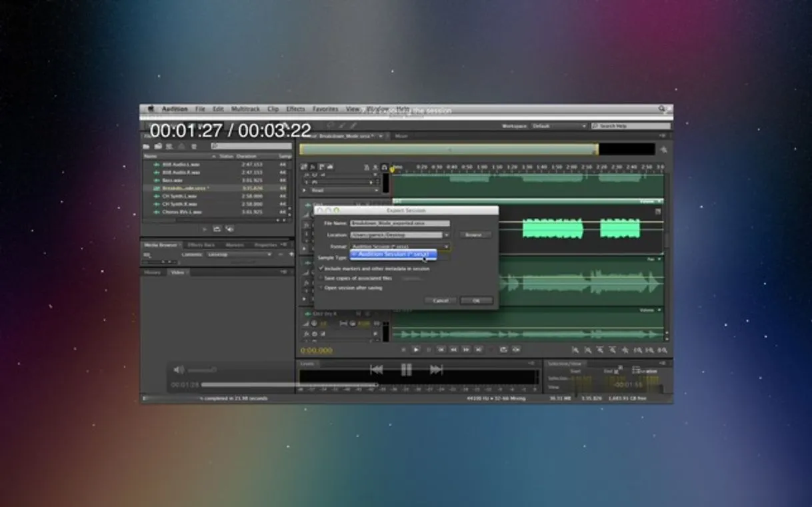Click the Search Help field
The image size is (812, 507).
pos(631,126)
